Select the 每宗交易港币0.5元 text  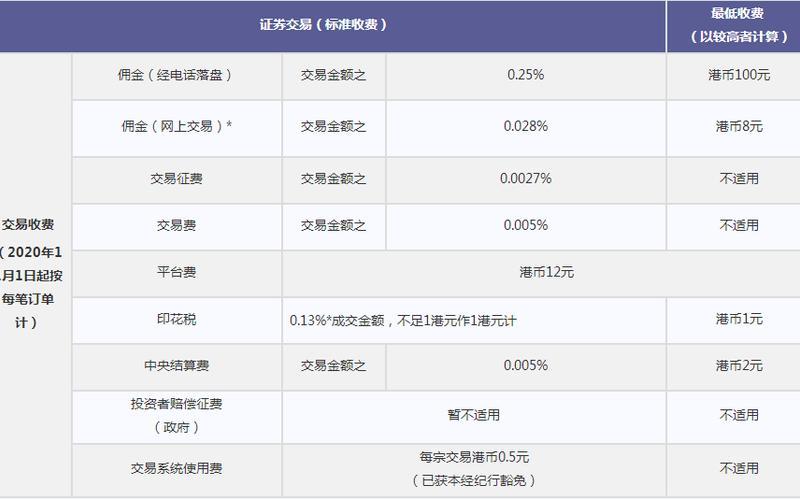point(474,457)
